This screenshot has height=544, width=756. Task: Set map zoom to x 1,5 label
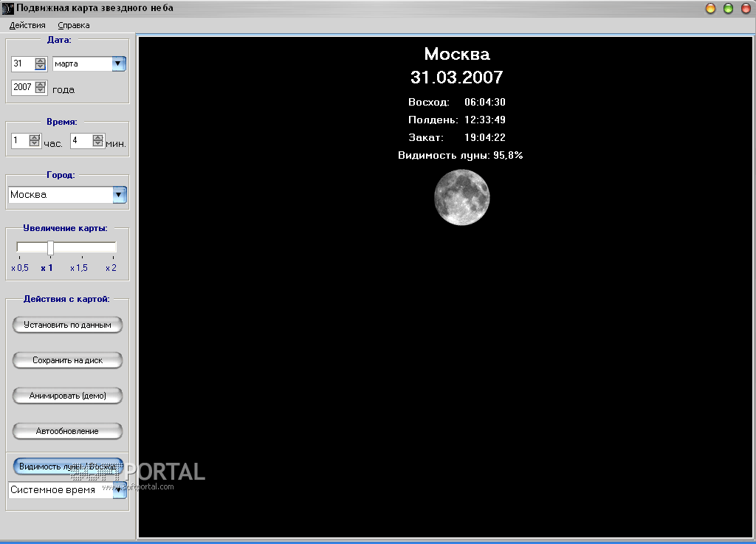(x=79, y=268)
